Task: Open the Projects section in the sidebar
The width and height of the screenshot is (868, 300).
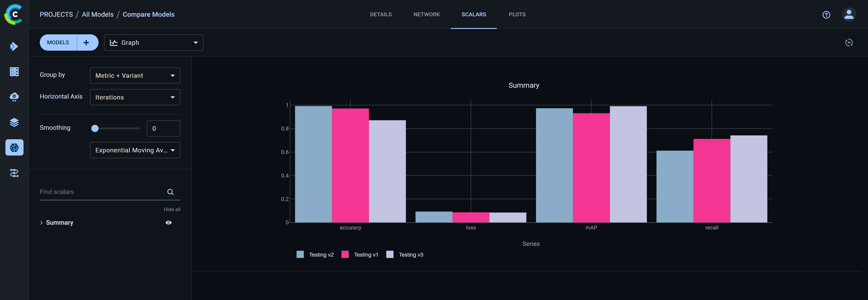Action: pyautogui.click(x=14, y=46)
